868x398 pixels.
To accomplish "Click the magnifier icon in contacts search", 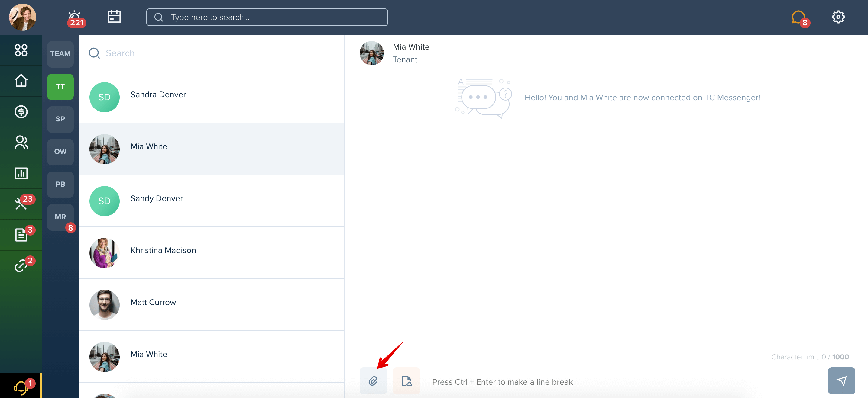I will tap(94, 53).
